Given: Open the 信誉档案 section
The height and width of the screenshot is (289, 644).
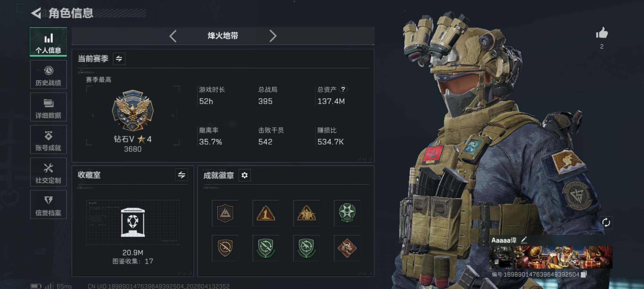Looking at the screenshot, I should tap(48, 205).
